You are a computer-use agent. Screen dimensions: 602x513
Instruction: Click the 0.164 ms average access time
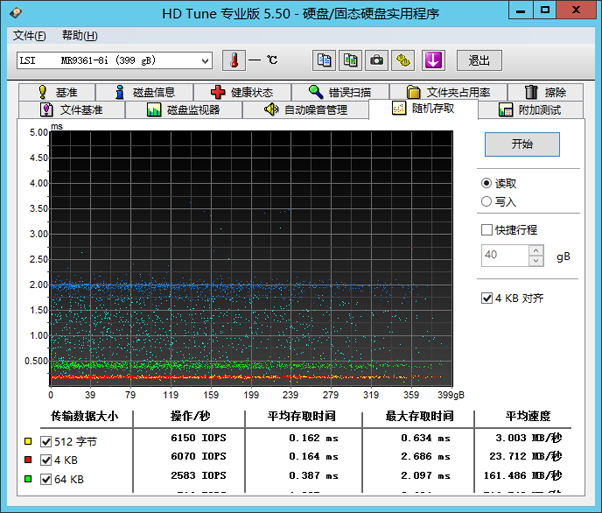point(313,457)
